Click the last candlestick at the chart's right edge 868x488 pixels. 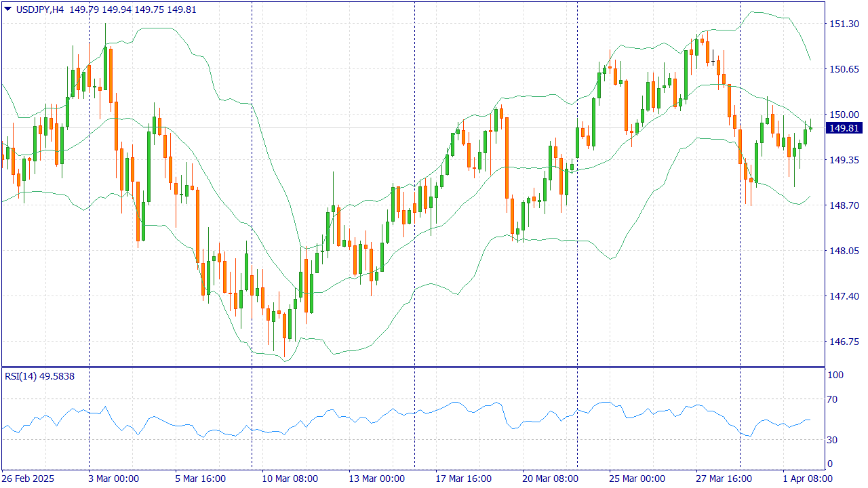click(810, 128)
